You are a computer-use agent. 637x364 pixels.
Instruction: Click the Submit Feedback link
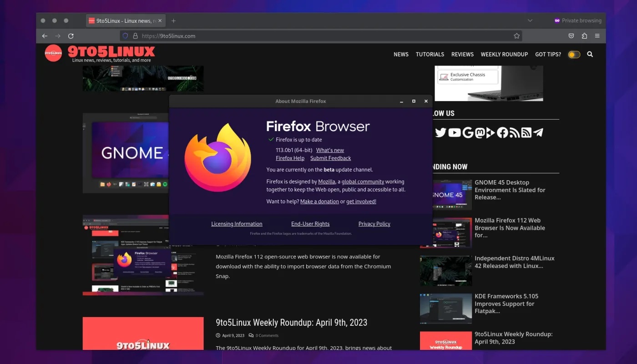330,158
